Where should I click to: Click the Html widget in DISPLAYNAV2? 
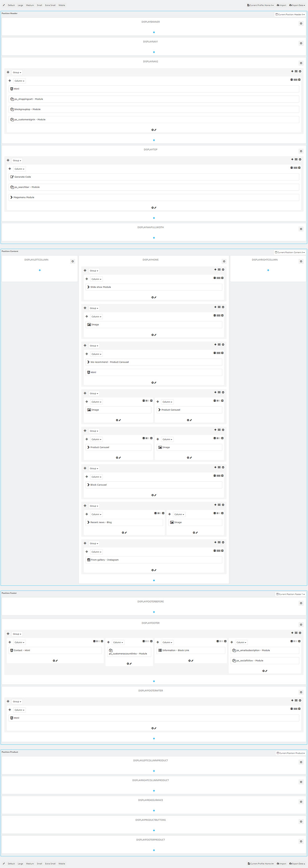(x=154, y=89)
